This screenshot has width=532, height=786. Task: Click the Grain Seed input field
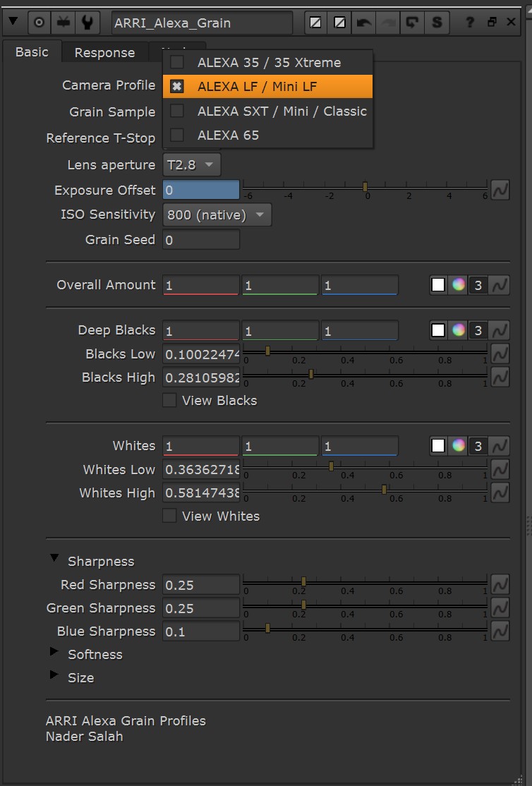tap(201, 240)
